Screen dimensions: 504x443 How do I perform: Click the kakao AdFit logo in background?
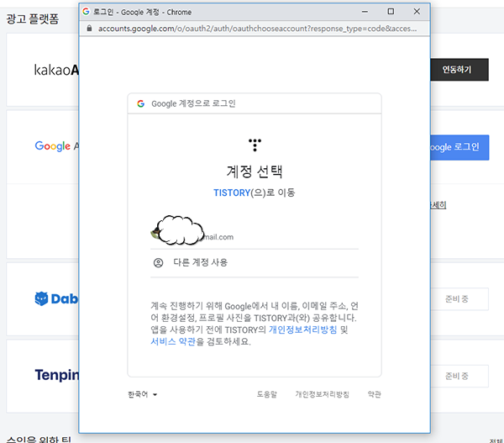click(x=56, y=70)
